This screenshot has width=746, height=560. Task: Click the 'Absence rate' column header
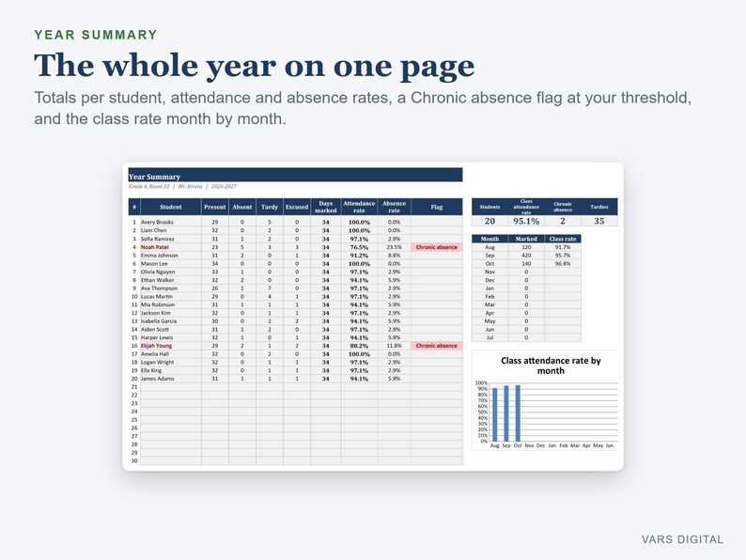point(394,207)
